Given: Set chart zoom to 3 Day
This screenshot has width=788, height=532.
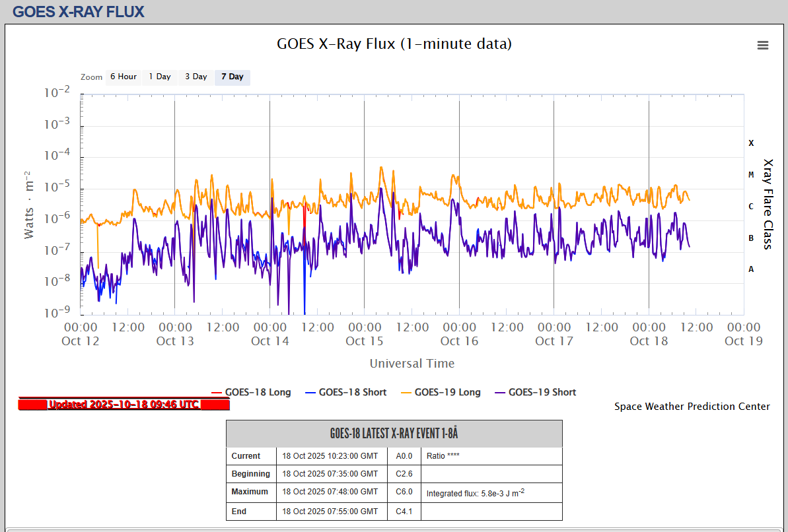Looking at the screenshot, I should point(196,77).
